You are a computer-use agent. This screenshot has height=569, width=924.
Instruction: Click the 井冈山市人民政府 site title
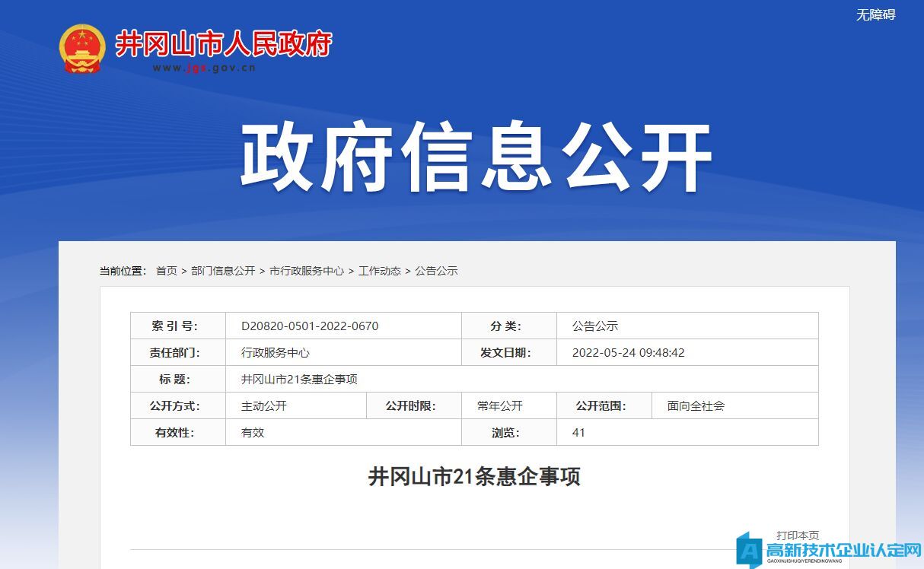coord(223,44)
